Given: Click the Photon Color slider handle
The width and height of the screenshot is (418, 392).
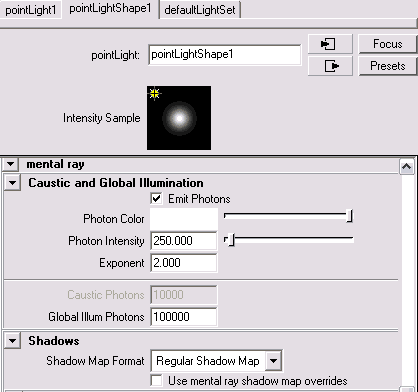Looking at the screenshot, I should pyautogui.click(x=349, y=216).
